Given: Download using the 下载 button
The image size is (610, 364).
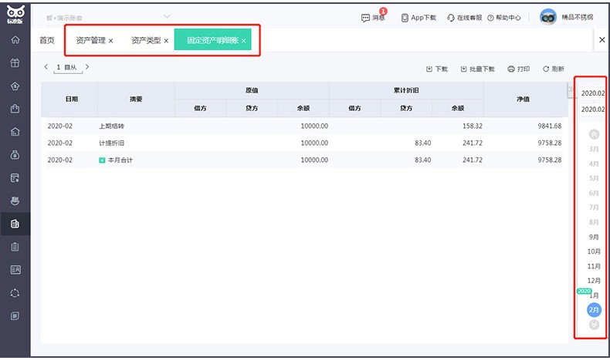Looking at the screenshot, I should tap(437, 69).
